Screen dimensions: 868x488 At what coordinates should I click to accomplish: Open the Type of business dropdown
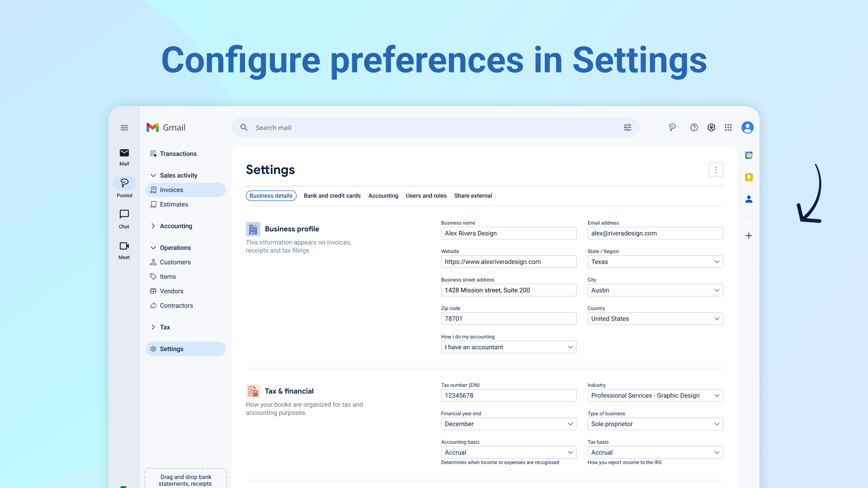pos(655,424)
